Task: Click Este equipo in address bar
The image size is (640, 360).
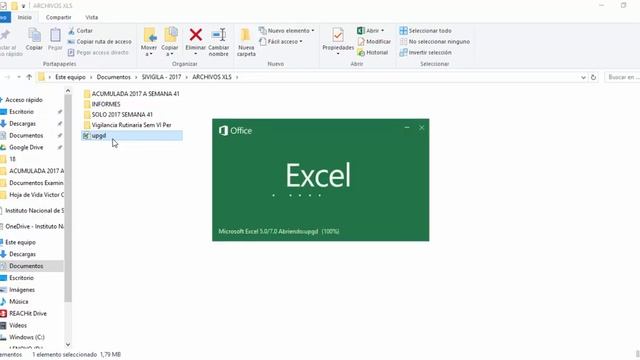Action: pos(70,77)
